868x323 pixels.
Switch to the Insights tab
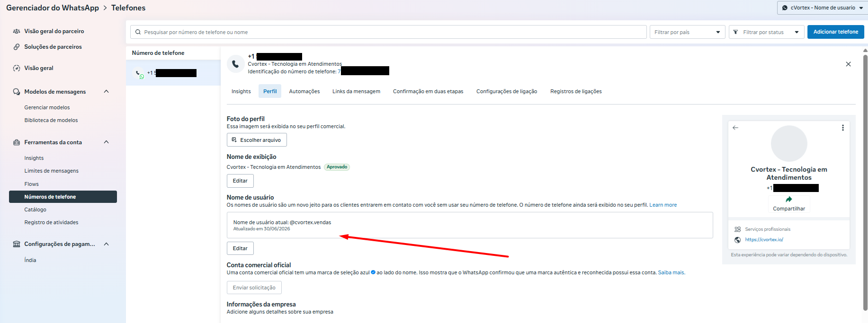click(x=241, y=91)
